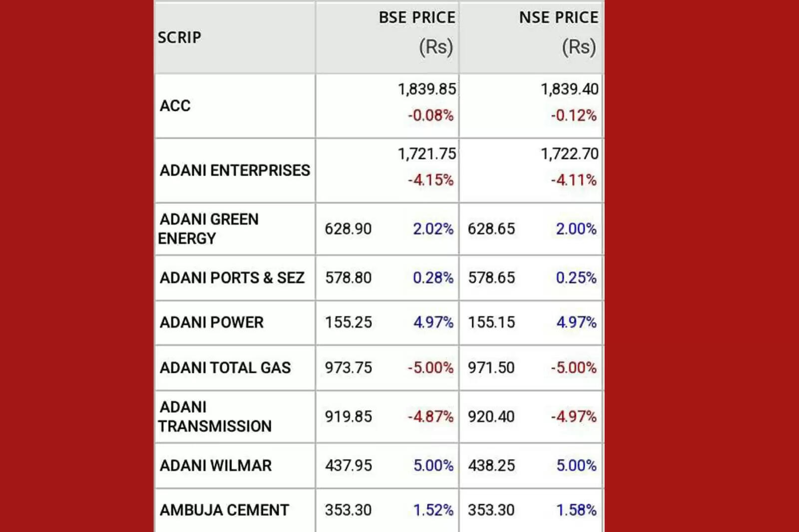Viewport: 799px width, 532px height.
Task: Click the ADANI POWER scrip name
Action: (211, 322)
